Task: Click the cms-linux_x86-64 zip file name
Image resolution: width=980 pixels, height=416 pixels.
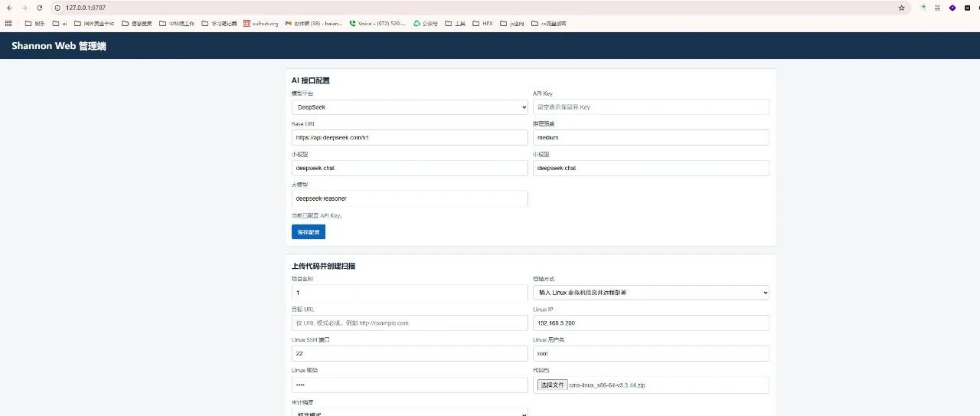Action: point(607,385)
